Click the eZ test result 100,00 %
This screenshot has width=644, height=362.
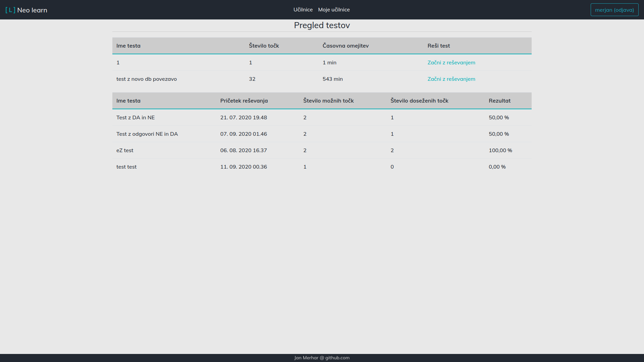coord(500,150)
